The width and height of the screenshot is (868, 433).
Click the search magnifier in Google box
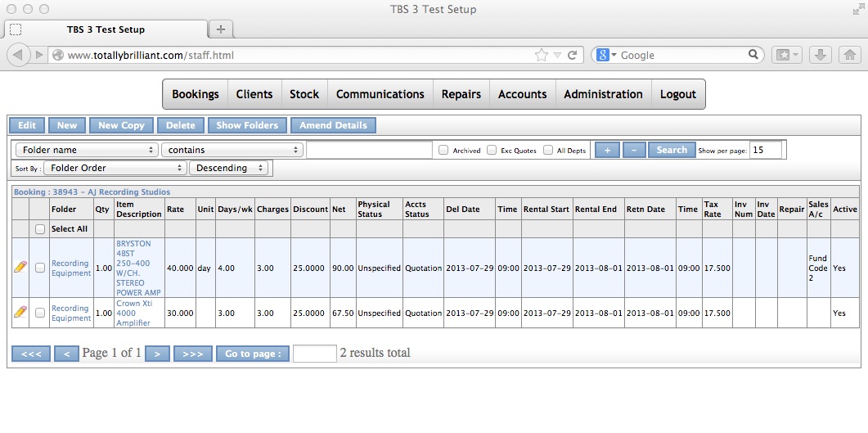pos(753,54)
